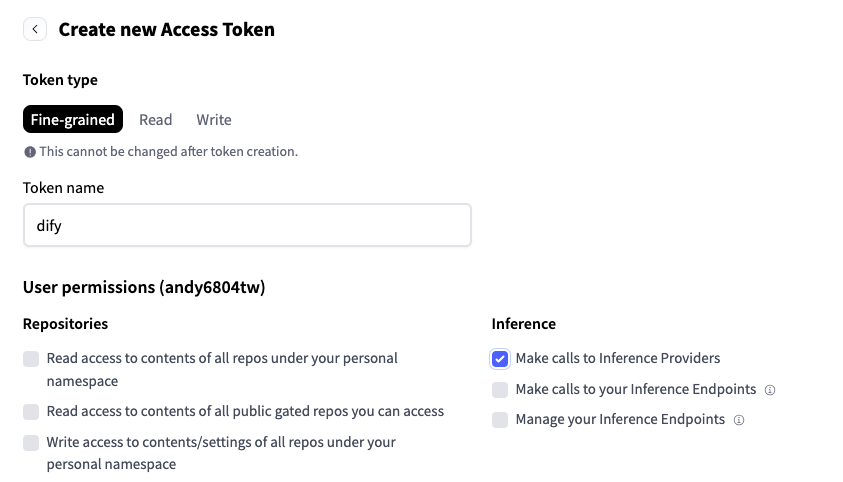Screen dimensions: 843x482
Task: Click the Token name input field
Action: click(247, 226)
